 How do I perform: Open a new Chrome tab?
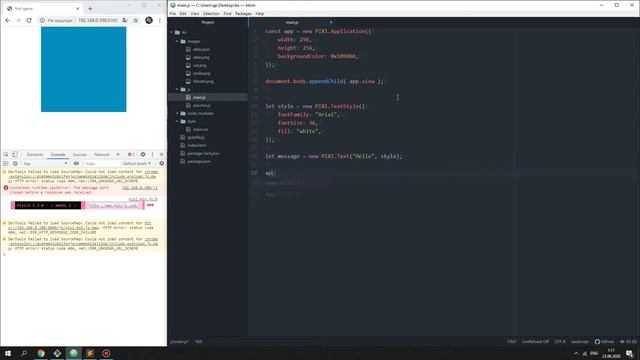tap(90, 8)
